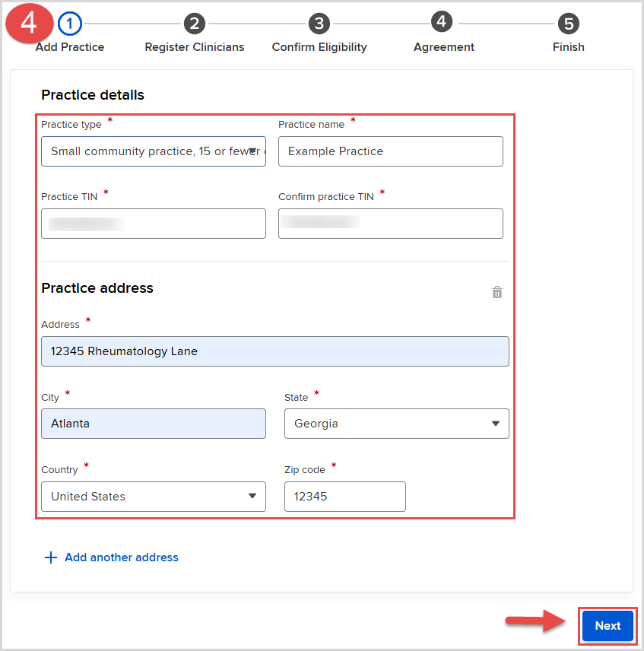Click the Agreement step label
The height and width of the screenshot is (651, 644).
click(444, 47)
